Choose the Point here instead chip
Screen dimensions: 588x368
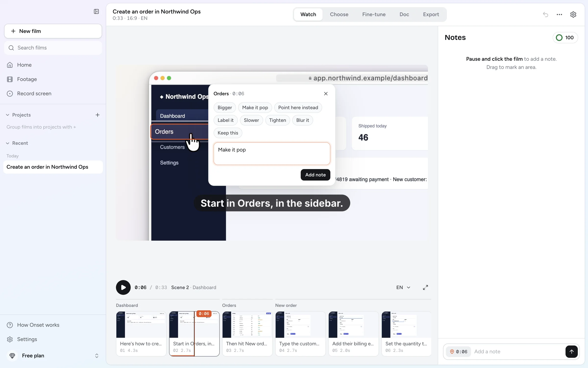tap(298, 107)
